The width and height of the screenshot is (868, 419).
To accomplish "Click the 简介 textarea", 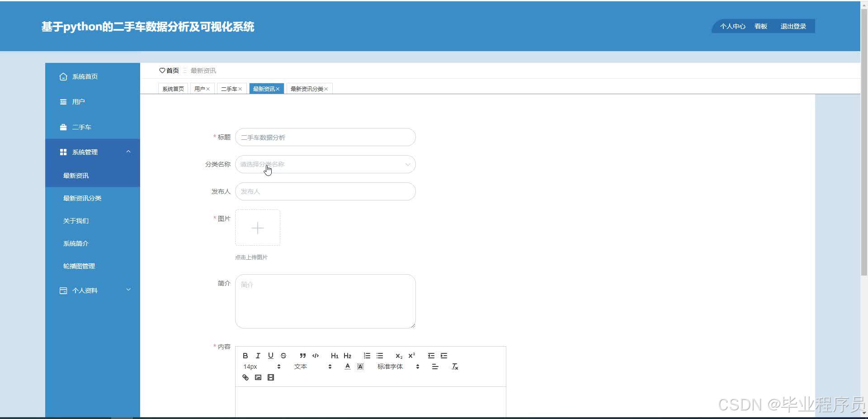I will 325,301.
